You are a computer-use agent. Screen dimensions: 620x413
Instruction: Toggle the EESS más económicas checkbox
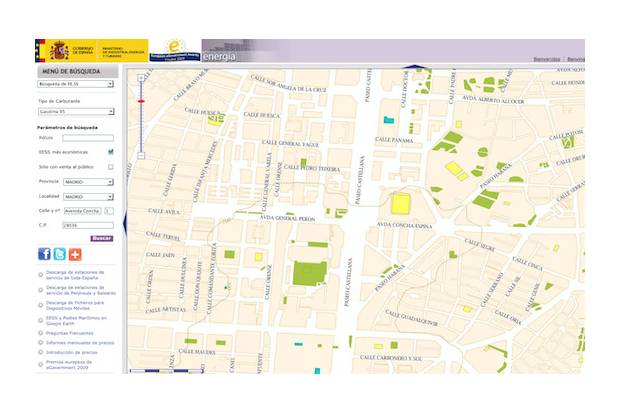(x=111, y=152)
